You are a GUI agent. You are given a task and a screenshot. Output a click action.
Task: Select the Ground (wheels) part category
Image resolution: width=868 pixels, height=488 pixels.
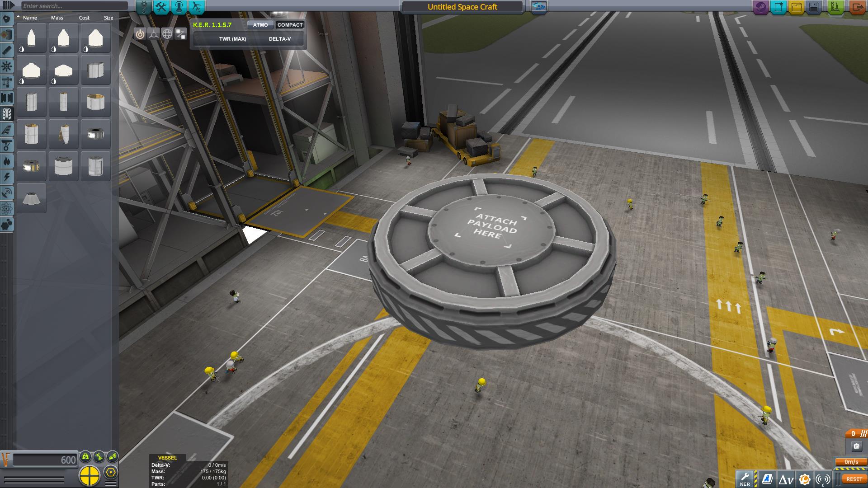(7, 145)
